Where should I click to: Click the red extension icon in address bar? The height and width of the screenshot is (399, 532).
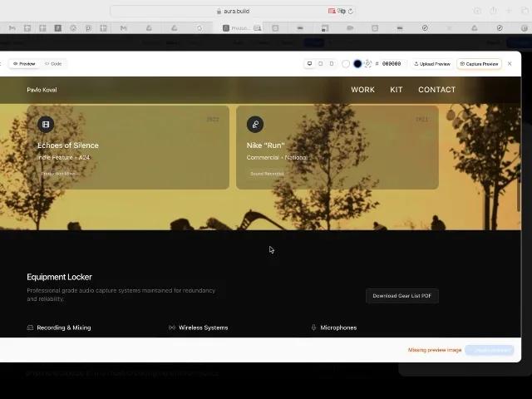click(x=332, y=11)
